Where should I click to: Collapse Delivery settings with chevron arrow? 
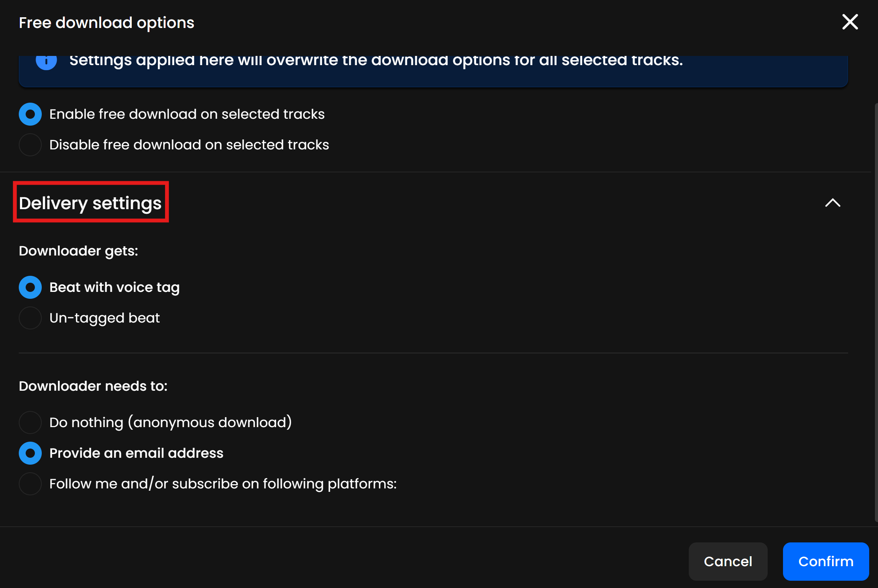pyautogui.click(x=832, y=203)
